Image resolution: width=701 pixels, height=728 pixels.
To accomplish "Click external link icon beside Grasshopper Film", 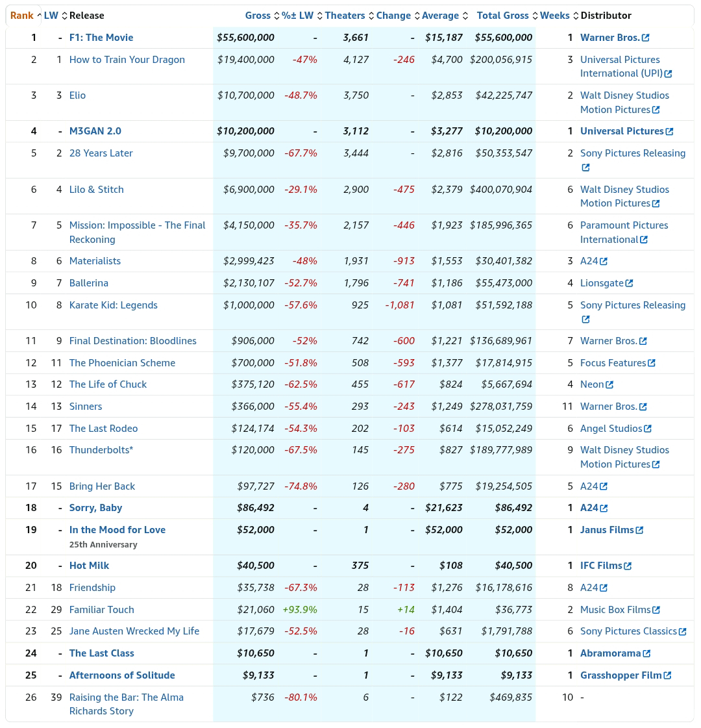I will point(668,676).
